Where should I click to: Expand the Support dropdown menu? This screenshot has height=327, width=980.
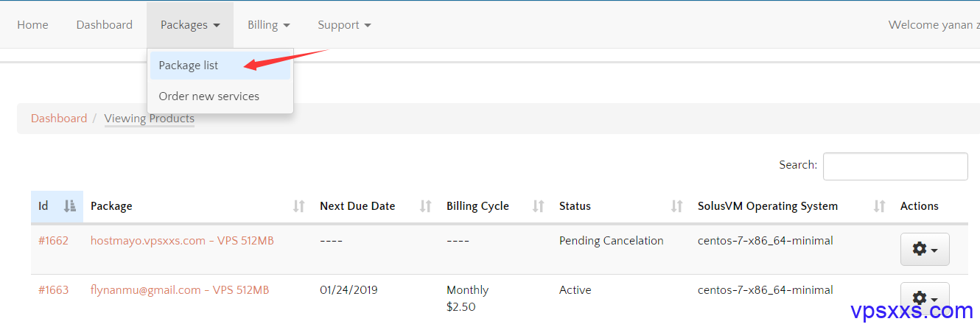click(344, 25)
